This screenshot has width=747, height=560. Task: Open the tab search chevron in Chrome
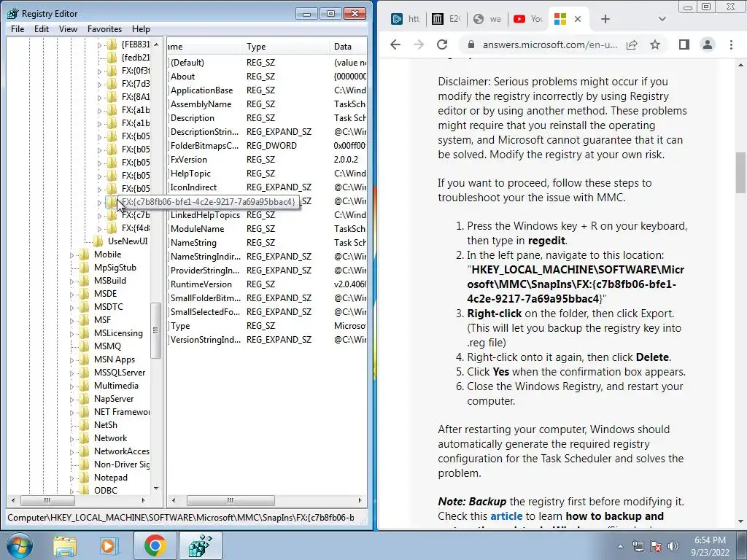pos(662,19)
